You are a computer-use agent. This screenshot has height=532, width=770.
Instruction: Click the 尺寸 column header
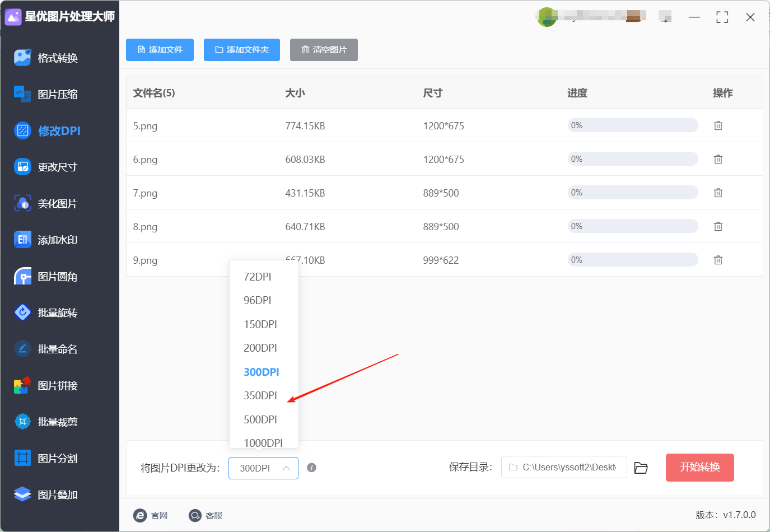(433, 93)
